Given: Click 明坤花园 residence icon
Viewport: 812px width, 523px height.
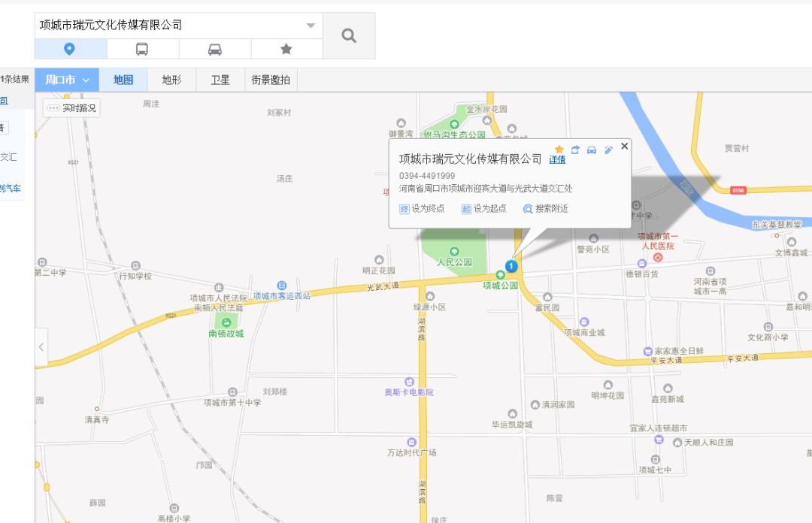Looking at the screenshot, I should (x=608, y=385).
